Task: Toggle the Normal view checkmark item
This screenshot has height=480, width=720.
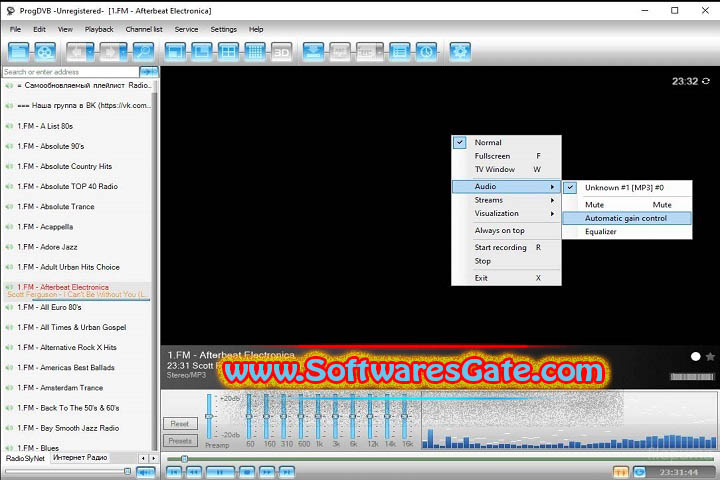Action: pyautogui.click(x=506, y=142)
